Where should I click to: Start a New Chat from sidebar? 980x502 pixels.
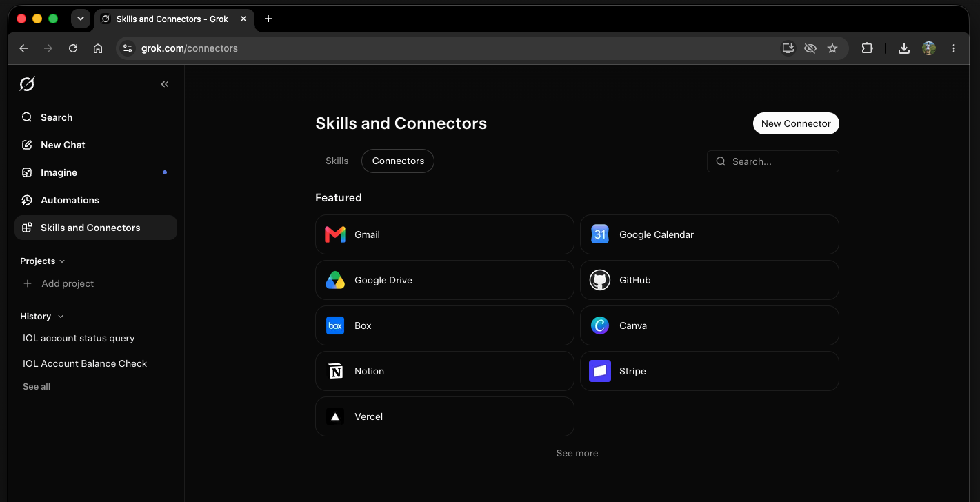tap(96, 145)
